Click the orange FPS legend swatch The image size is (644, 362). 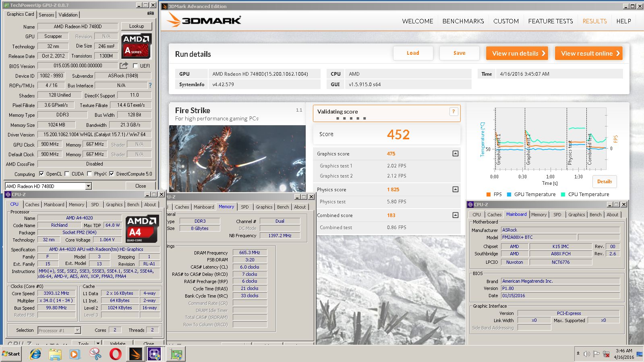click(489, 194)
